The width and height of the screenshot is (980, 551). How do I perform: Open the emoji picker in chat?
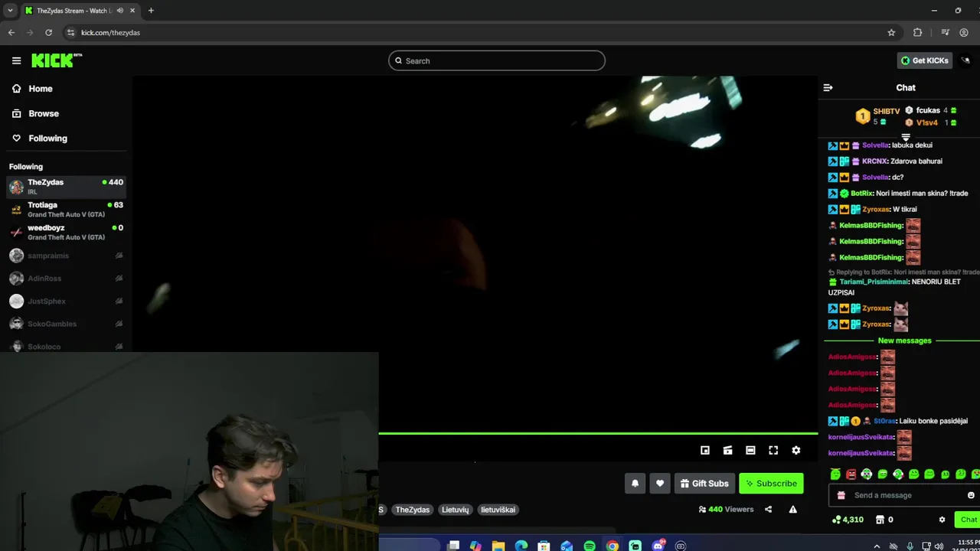[x=971, y=495]
